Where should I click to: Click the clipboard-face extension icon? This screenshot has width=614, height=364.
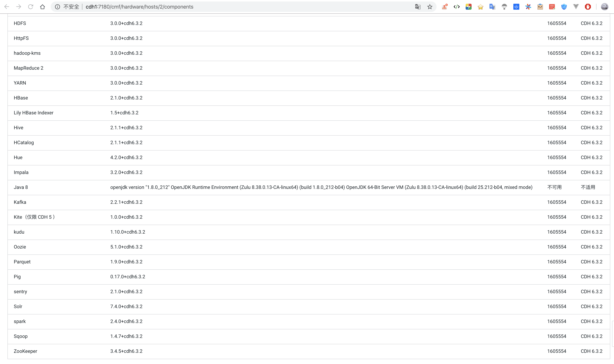pyautogui.click(x=540, y=7)
